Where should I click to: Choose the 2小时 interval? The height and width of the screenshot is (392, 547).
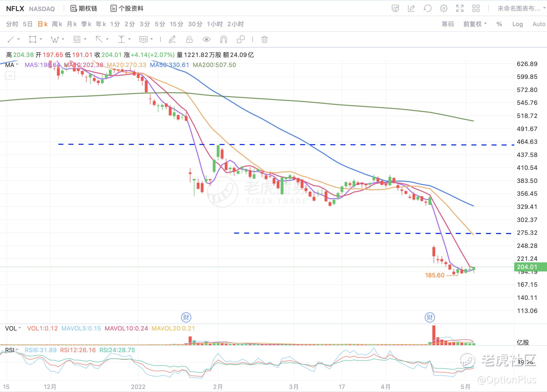pos(235,24)
